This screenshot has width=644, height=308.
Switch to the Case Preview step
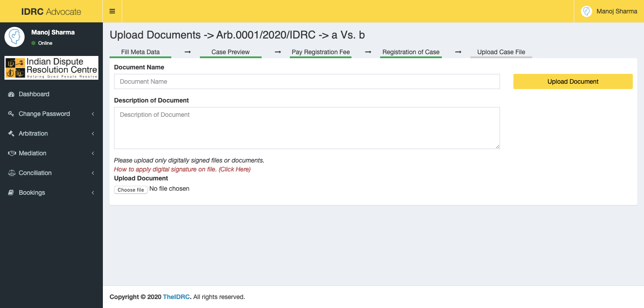point(230,52)
